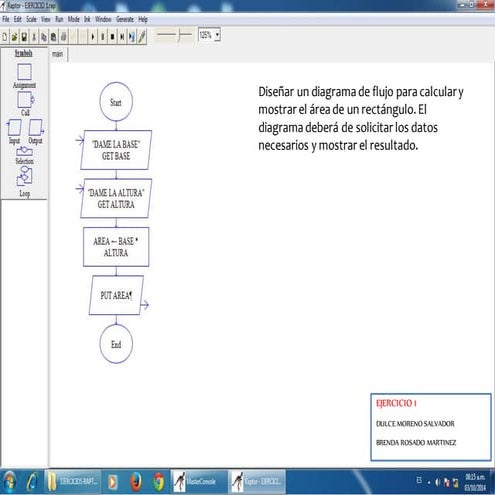Open the File menu
Image resolution: width=495 pixels, height=495 pixels.
coord(6,19)
